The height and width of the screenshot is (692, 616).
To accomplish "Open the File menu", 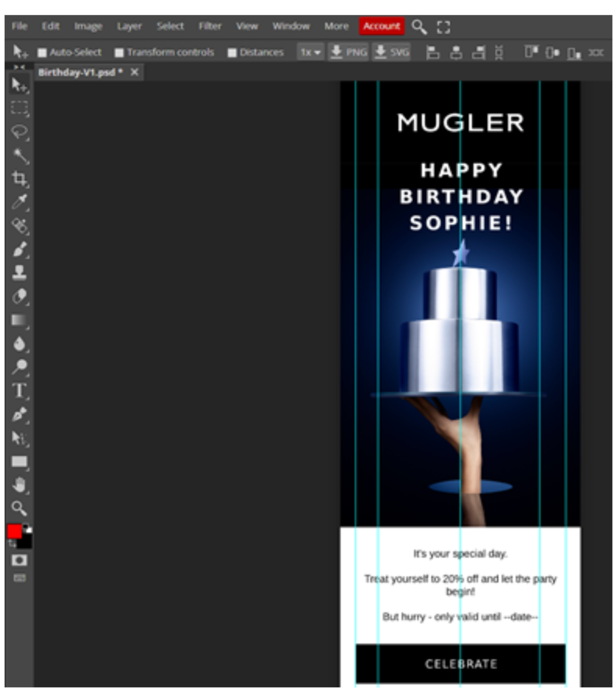I will [x=20, y=26].
